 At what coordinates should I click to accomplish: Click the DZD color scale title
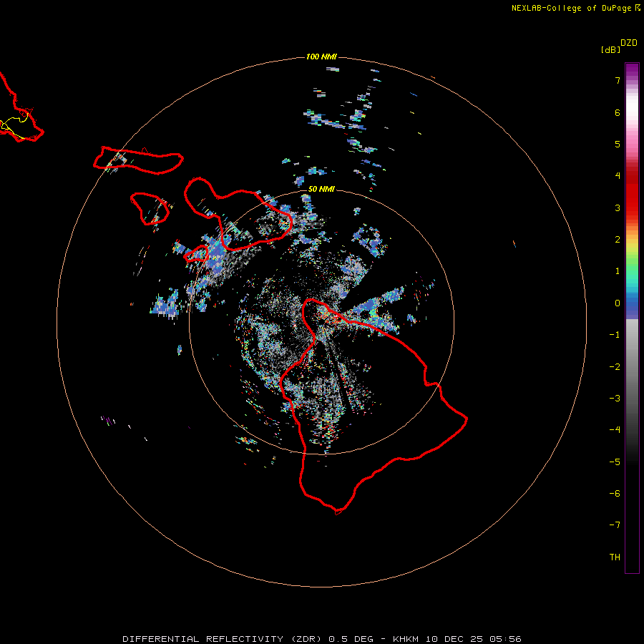click(x=629, y=43)
